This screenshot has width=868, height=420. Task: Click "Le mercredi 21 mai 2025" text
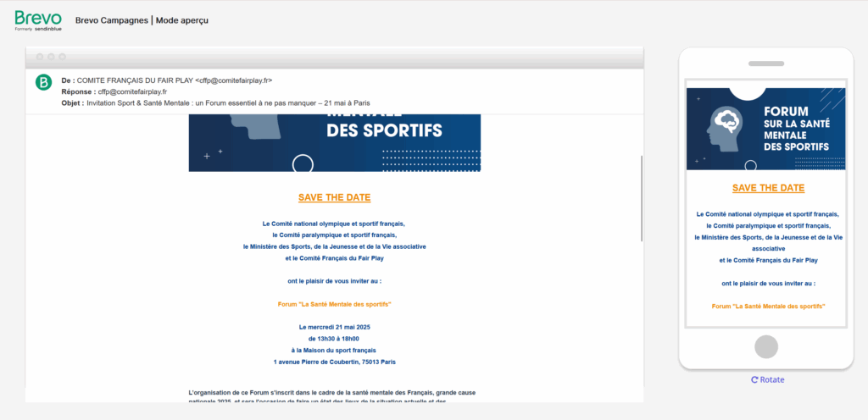(x=334, y=327)
